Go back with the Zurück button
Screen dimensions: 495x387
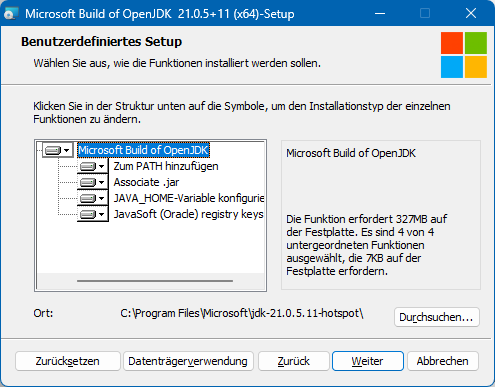click(294, 361)
